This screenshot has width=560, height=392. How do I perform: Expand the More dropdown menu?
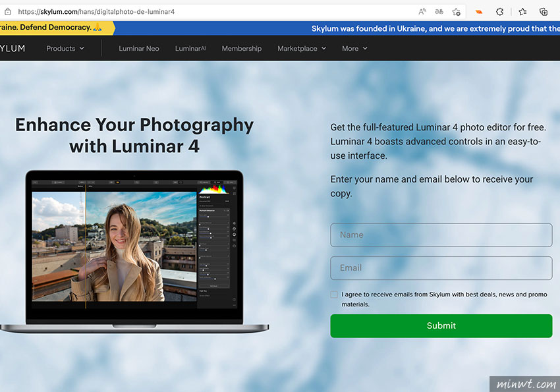tap(354, 49)
